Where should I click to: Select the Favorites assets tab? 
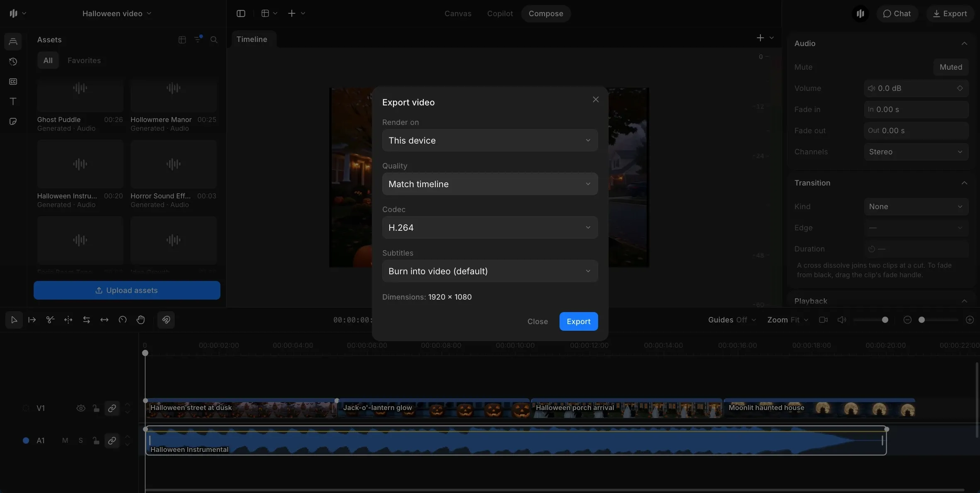84,61
